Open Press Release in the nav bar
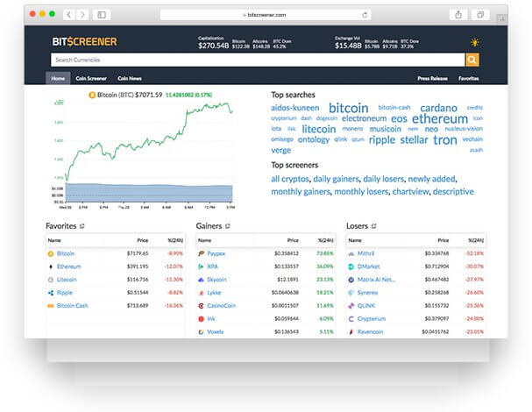Image resolution: width=532 pixels, height=412 pixels. click(433, 78)
